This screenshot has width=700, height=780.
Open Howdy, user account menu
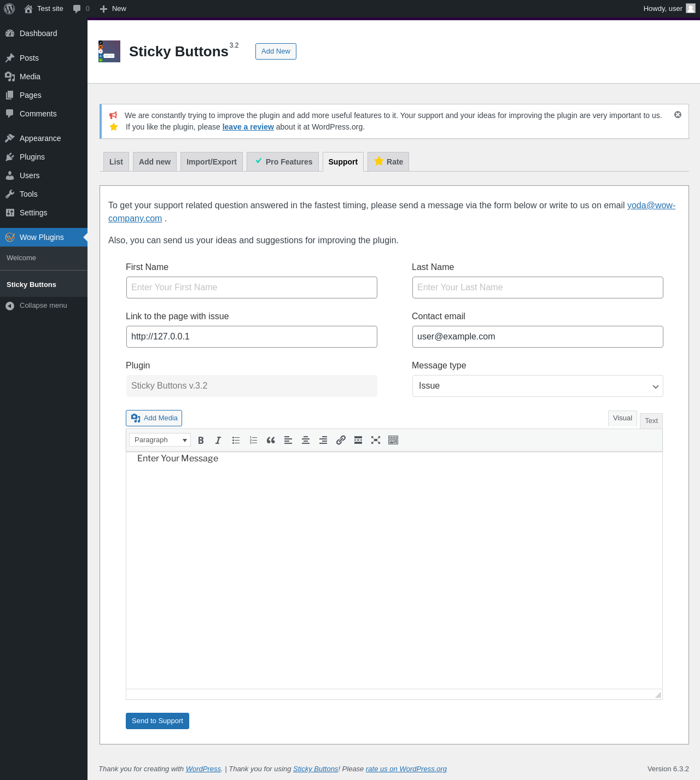click(x=669, y=9)
